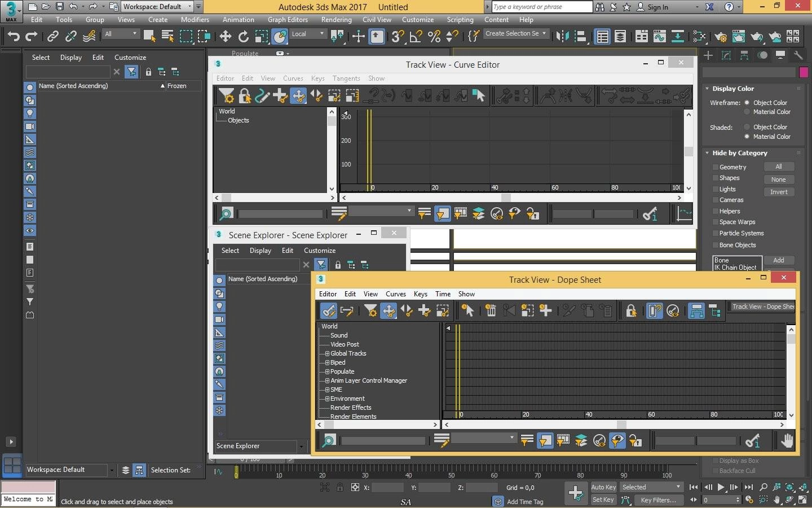Open Customize menu in middle Scene Explorer
This screenshot has width=812, height=508.
click(x=320, y=251)
